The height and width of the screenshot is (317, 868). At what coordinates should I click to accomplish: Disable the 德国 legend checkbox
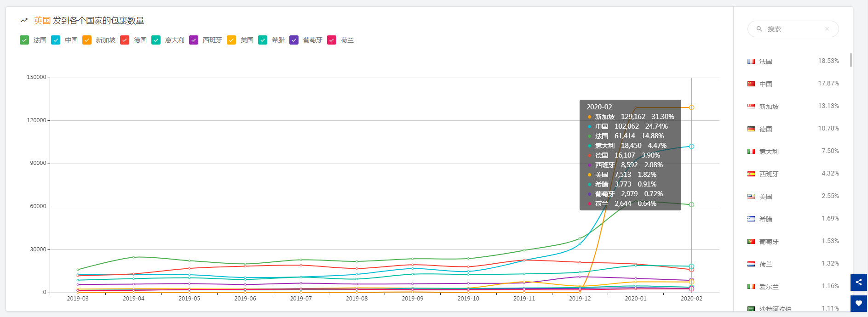(125, 40)
